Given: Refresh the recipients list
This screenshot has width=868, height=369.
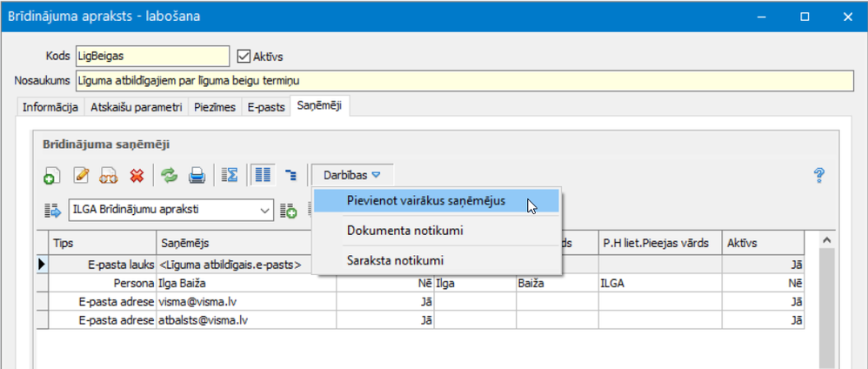Looking at the screenshot, I should point(170,175).
